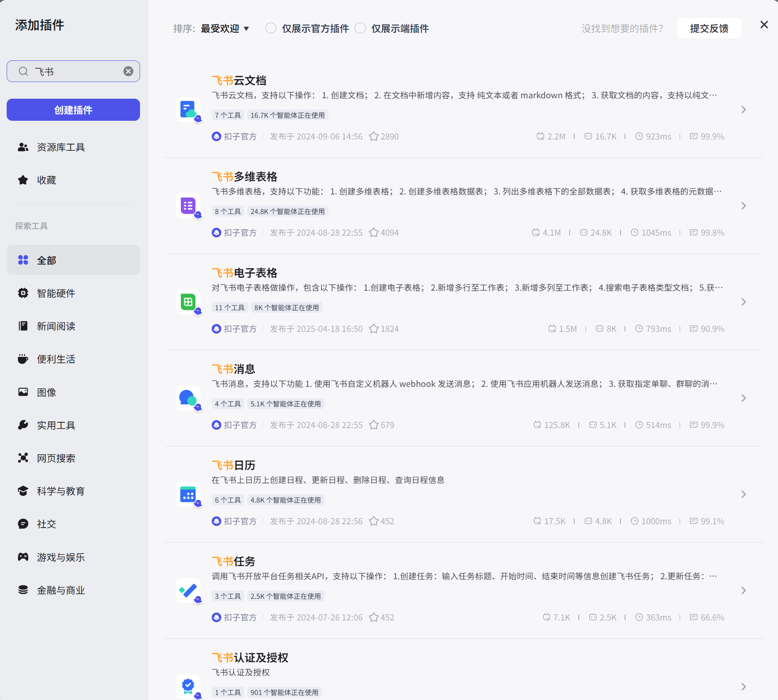Click the search magnifier icon
Viewport: 778px width, 700px height.
(23, 71)
